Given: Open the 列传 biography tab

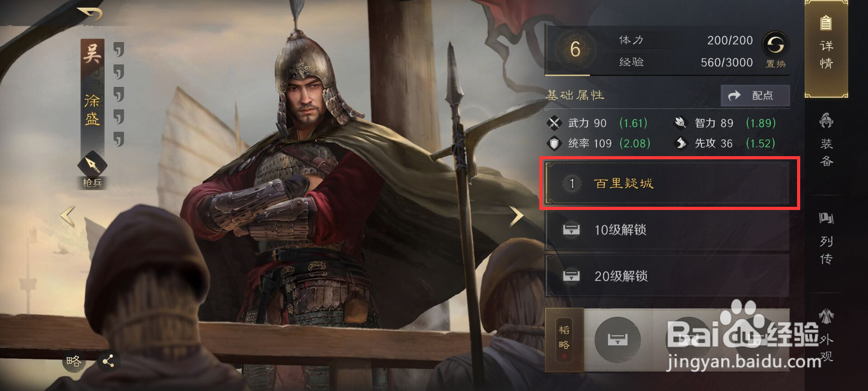Looking at the screenshot, I should (x=826, y=238).
